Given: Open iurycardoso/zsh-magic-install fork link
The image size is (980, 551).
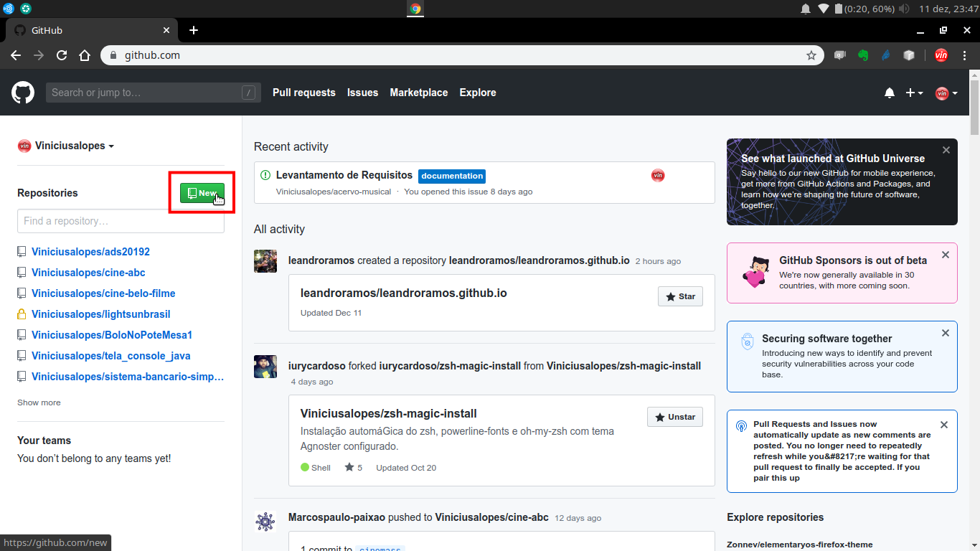Looking at the screenshot, I should point(450,366).
